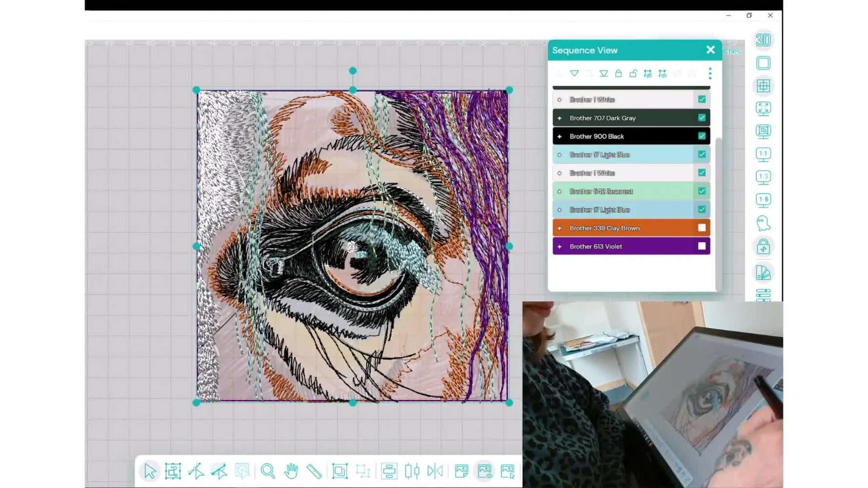Enable the Brother 613 Violet checkbox

pos(702,246)
